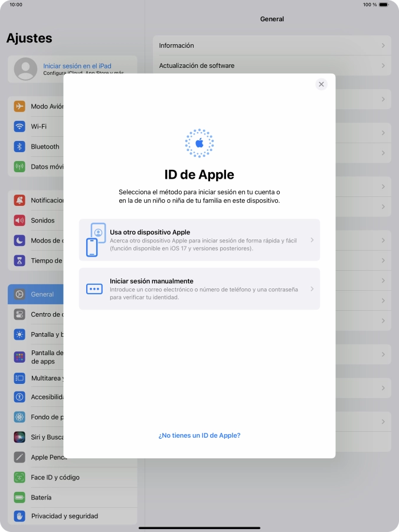
Task: Tap the General title at the top
Action: pyautogui.click(x=272, y=19)
